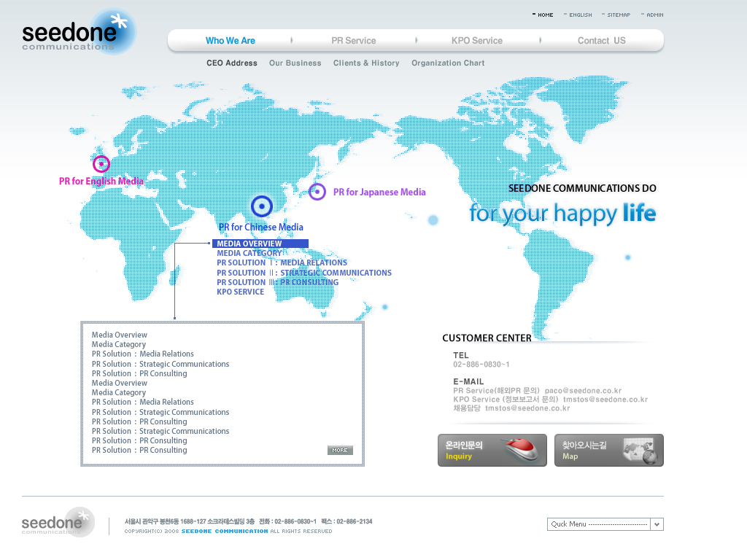
Task: Click the pink English Media map marker
Action: [x=101, y=164]
